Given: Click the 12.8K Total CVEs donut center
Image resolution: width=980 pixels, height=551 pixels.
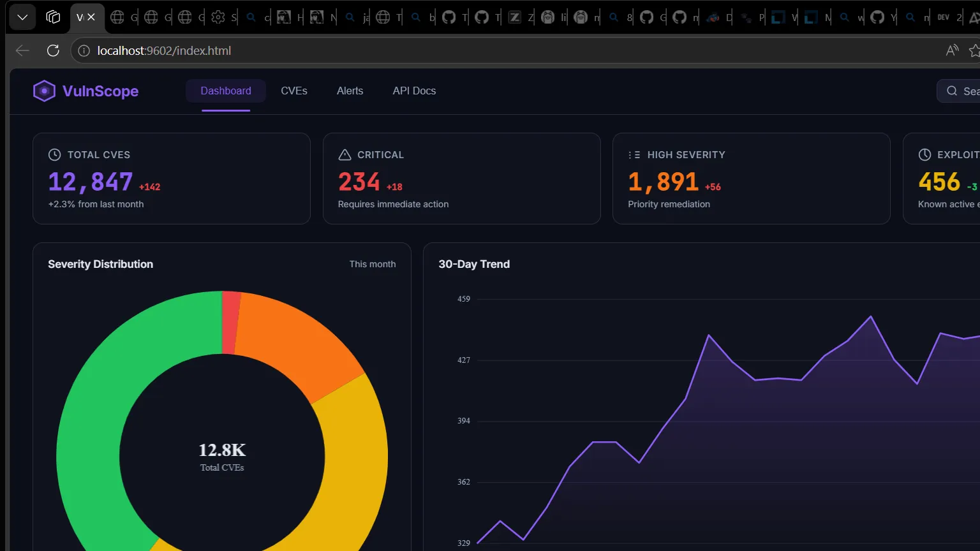Looking at the screenshot, I should [222, 457].
